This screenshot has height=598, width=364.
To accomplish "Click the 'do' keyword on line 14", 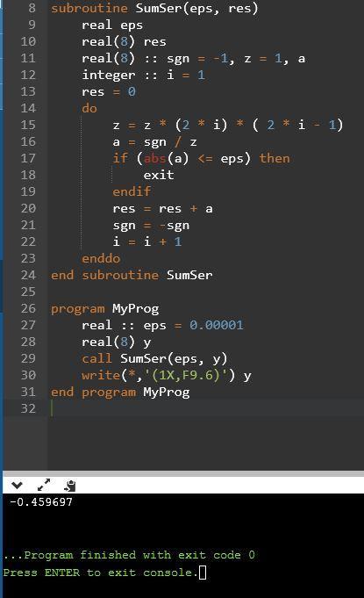I will pyautogui.click(x=89, y=108).
